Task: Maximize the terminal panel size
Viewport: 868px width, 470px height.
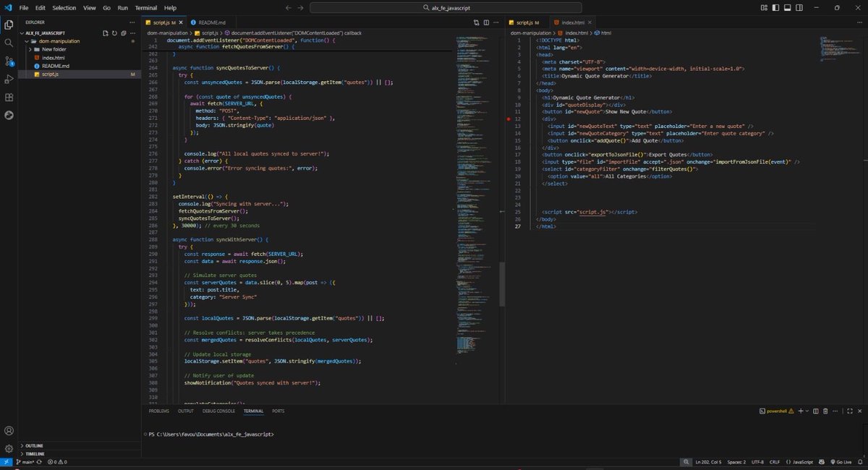Action: point(849,411)
